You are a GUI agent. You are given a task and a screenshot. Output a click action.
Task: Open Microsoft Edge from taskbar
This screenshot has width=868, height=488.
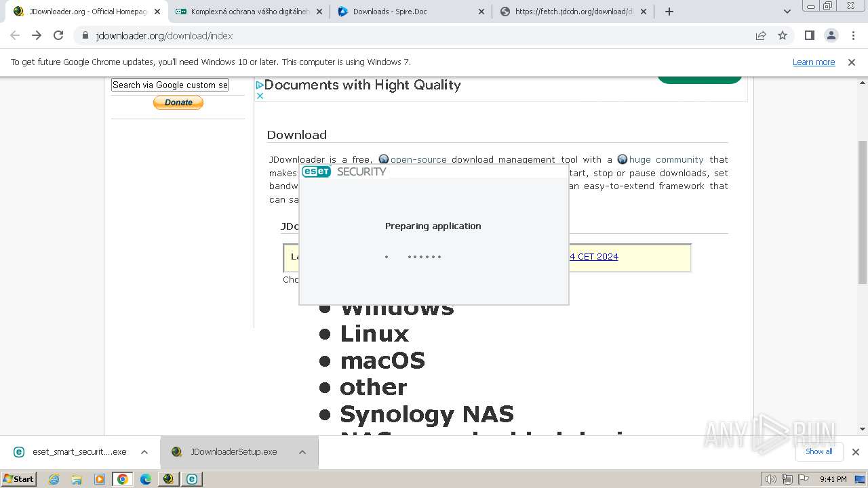(146, 479)
